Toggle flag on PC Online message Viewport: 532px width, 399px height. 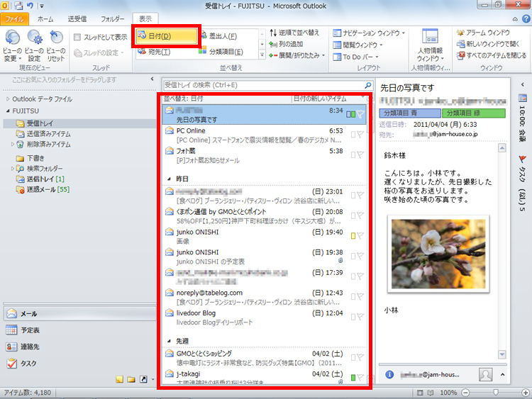pyautogui.click(x=360, y=134)
